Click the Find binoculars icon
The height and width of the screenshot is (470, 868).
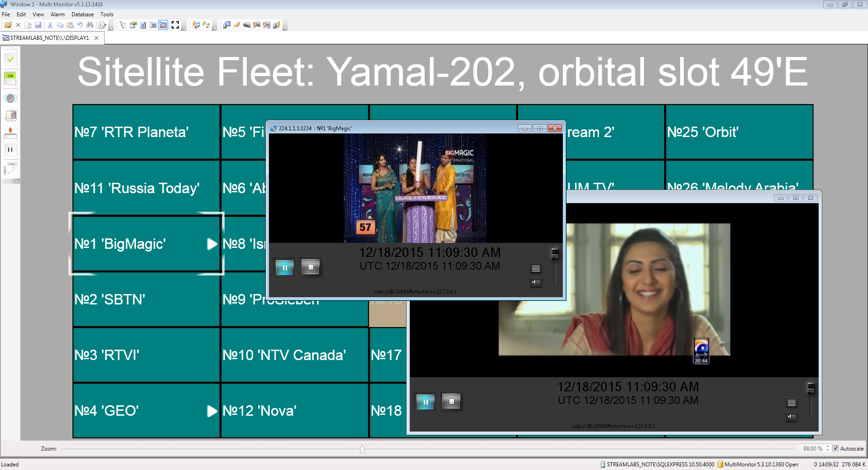click(x=90, y=25)
